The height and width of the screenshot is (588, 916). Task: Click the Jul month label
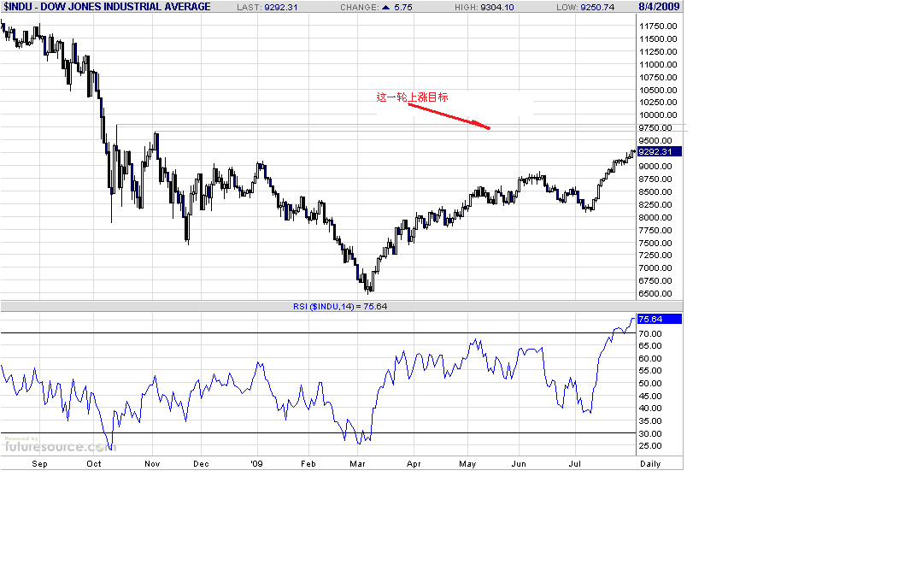coord(575,464)
